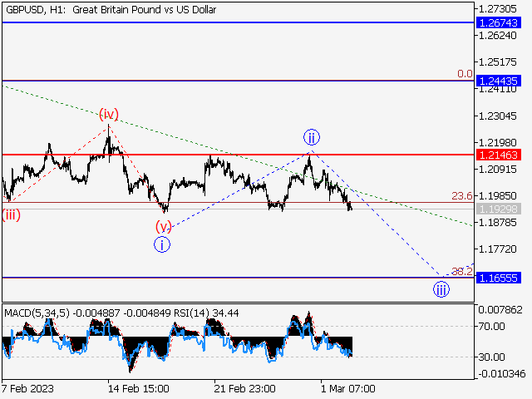
Task: Select the red (iii) wave label
Action: pos(11,214)
